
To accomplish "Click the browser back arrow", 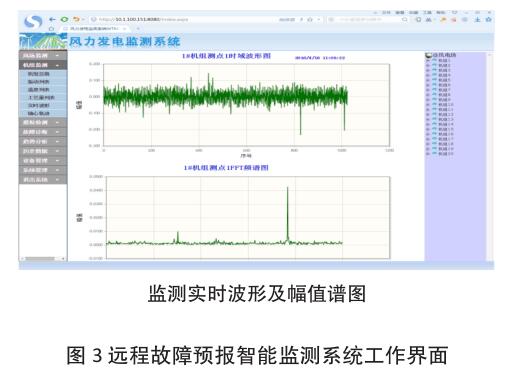I will click(x=52, y=19).
